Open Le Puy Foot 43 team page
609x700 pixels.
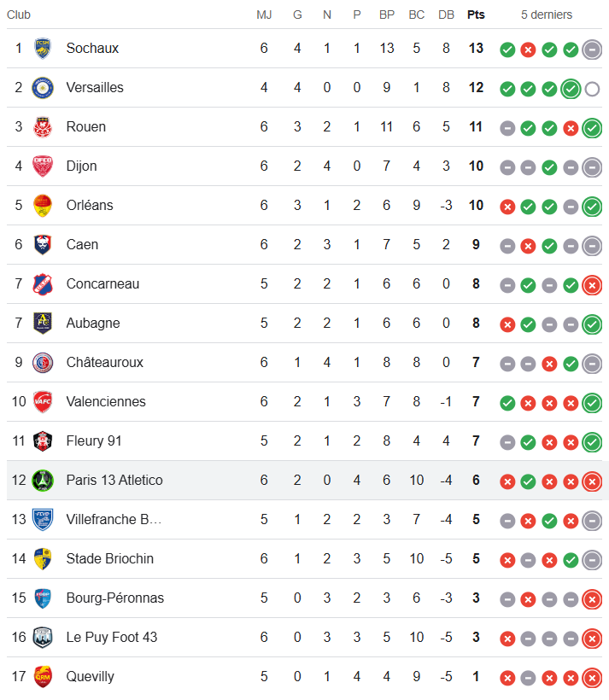click(x=112, y=638)
